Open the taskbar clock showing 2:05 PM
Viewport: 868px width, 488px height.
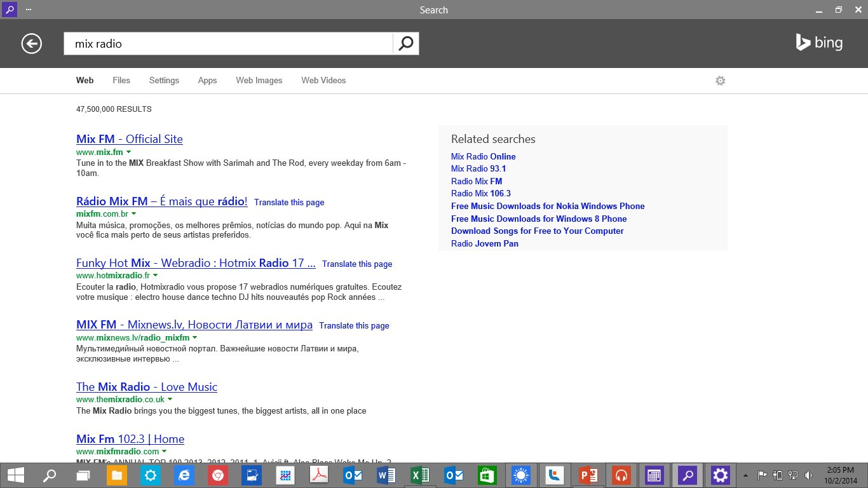(x=839, y=475)
